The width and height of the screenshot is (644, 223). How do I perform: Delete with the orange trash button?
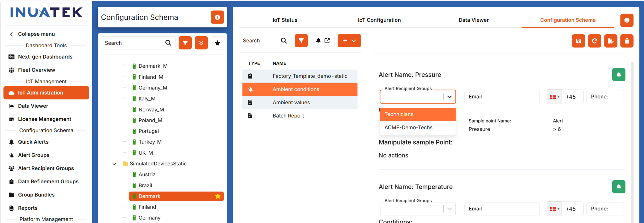click(627, 41)
